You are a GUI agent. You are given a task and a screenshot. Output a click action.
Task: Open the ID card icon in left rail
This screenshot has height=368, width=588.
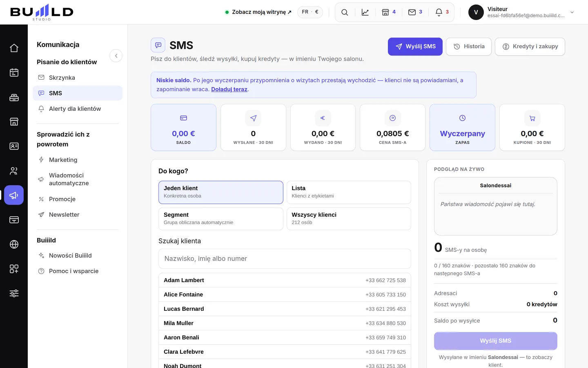[14, 146]
